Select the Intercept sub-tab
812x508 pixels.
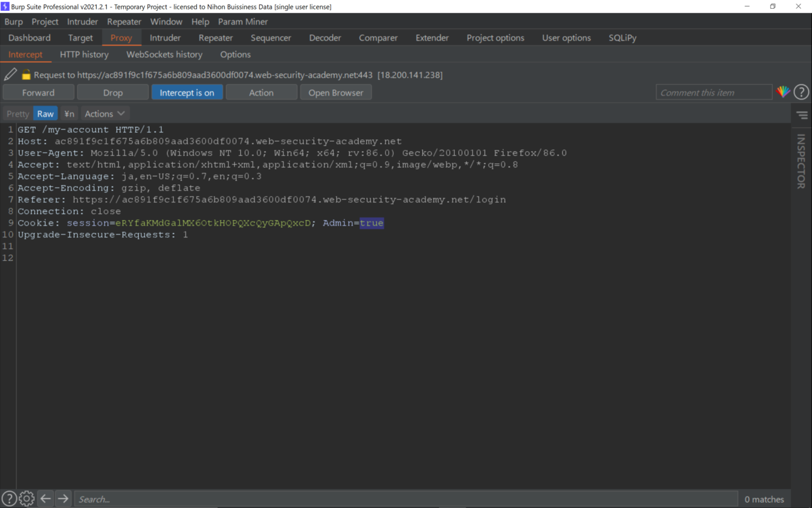25,54
